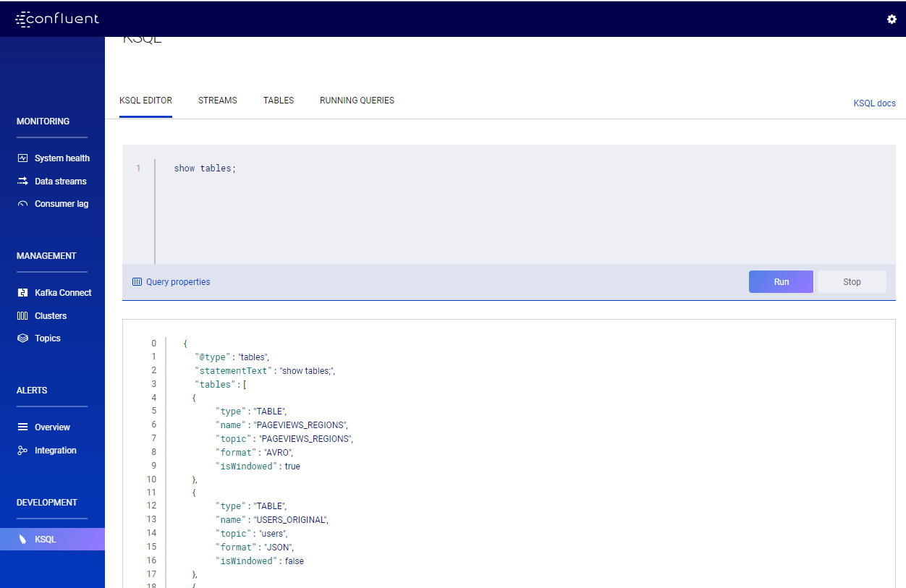Viewport: 906px width, 588px height.
Task: Open Data streams from the sidebar
Action: 22,181
